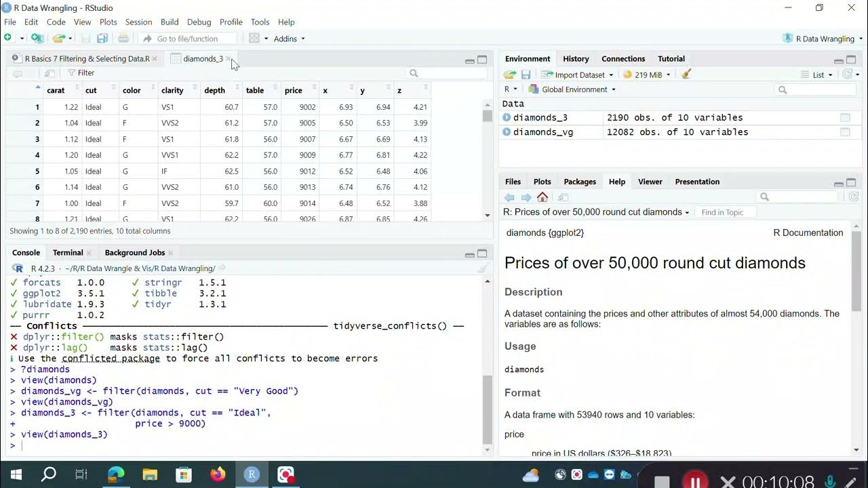Switch to the Presentation tab

tap(697, 182)
